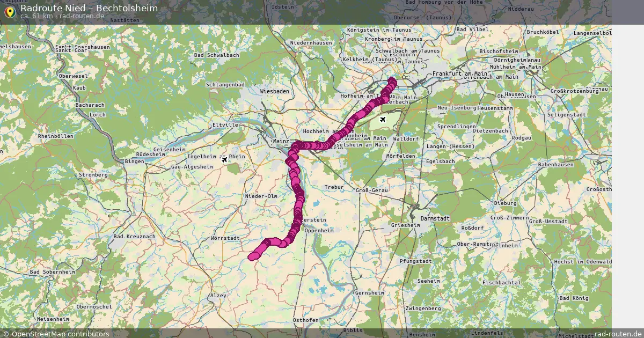This screenshot has width=644, height=338.
Task: Click the Gau-Algesheim label
Action: pos(193,167)
